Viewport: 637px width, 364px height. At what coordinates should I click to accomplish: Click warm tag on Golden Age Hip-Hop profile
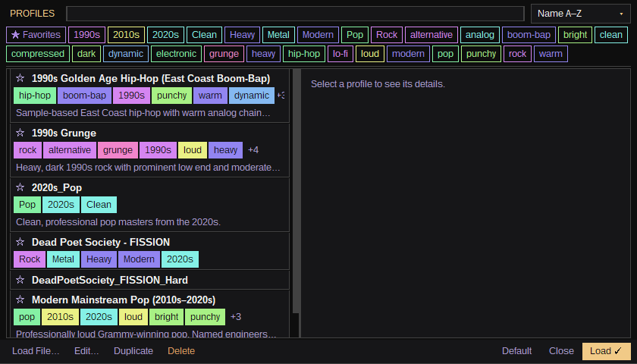210,96
